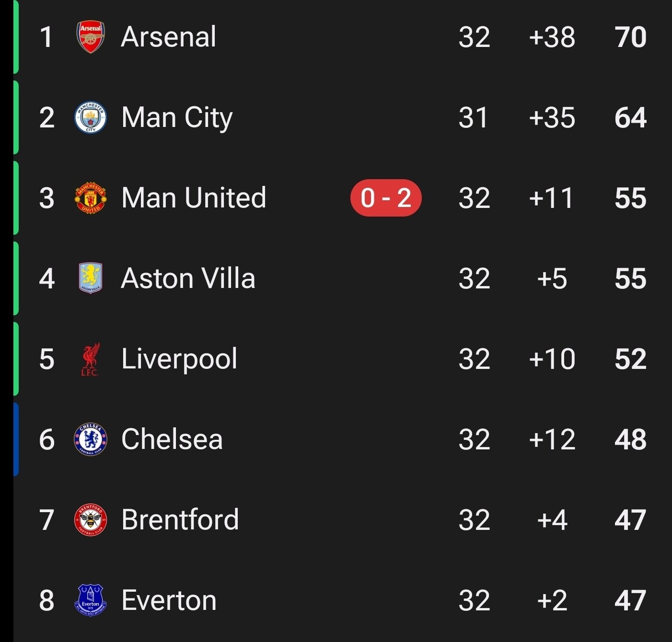Click the Arsenal club crest
672x642 pixels.
point(91,37)
